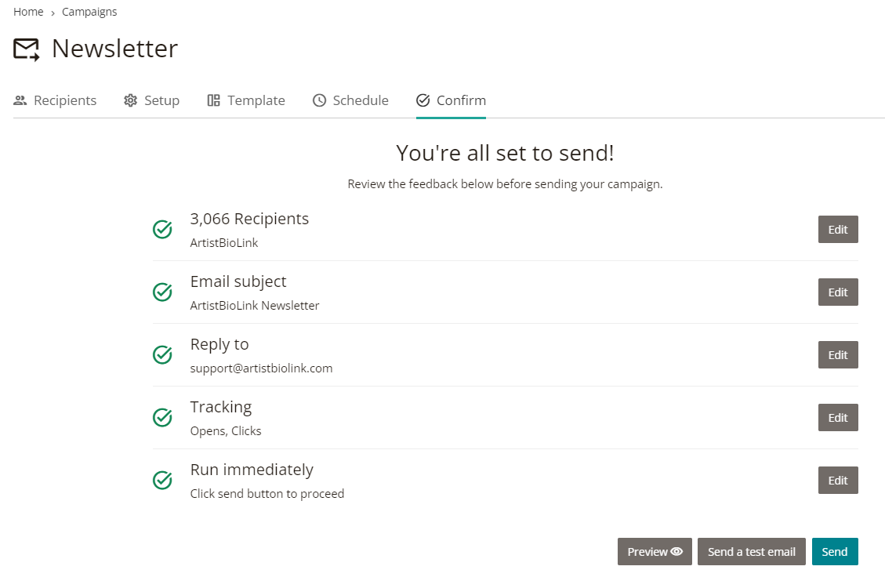Image resolution: width=885 pixels, height=588 pixels.
Task: Click the green check beside Run immediately
Action: 162,480
